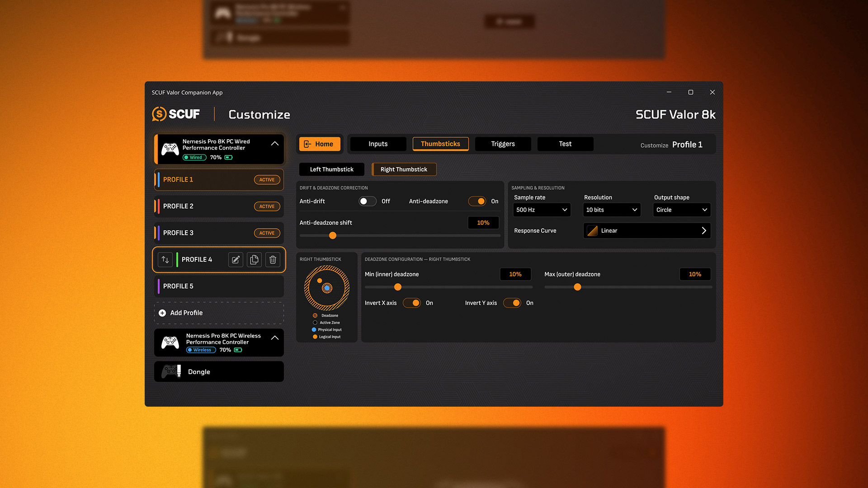Select the Right Thumbstick sub-tab
The image size is (868, 488).
(404, 169)
